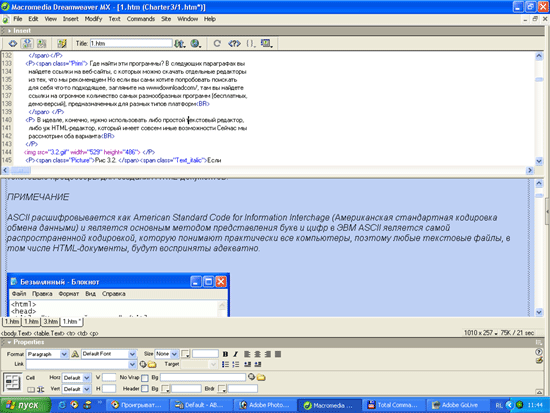This screenshot has height=413, width=550.
Task: Open Windows Start button
Action: 25,405
